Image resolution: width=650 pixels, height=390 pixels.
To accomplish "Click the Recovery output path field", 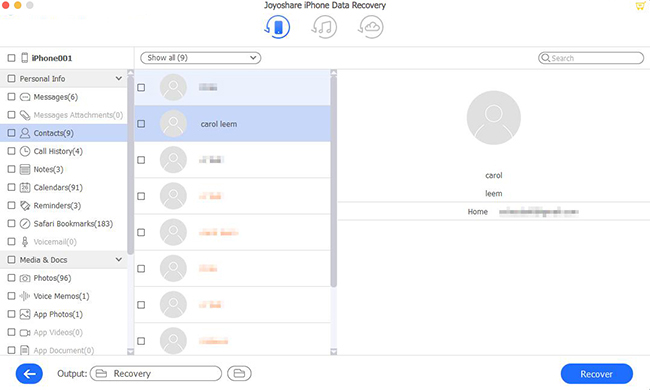I will click(x=156, y=373).
